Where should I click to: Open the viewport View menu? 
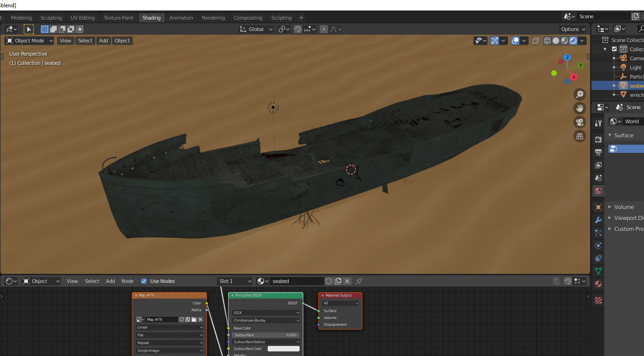tap(65, 41)
